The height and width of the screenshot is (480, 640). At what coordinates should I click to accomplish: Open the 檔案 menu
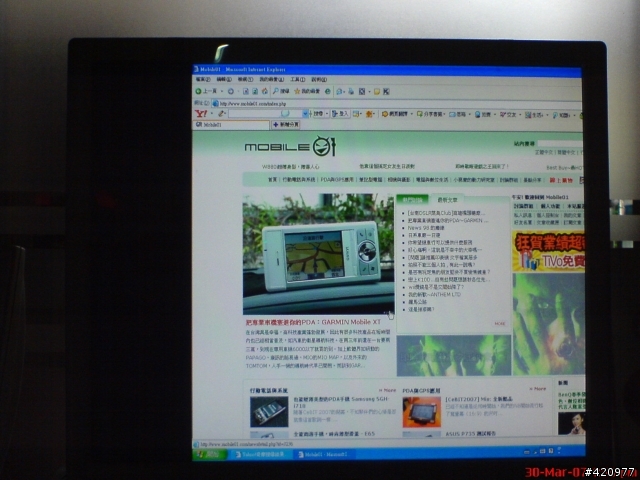(x=203, y=80)
